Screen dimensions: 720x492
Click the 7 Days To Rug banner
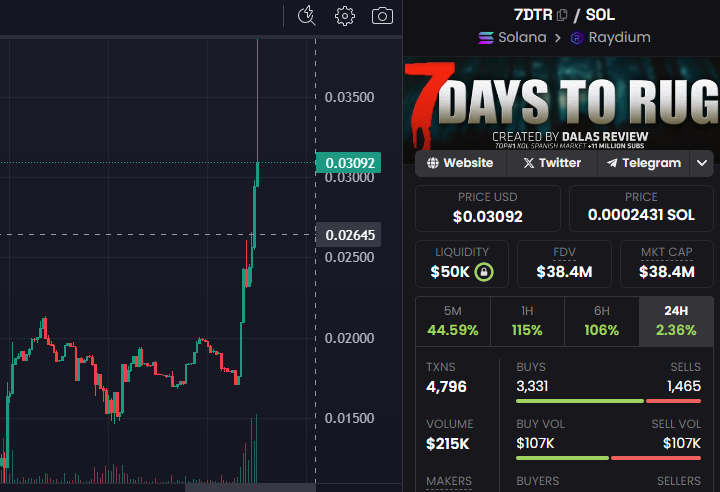click(561, 106)
